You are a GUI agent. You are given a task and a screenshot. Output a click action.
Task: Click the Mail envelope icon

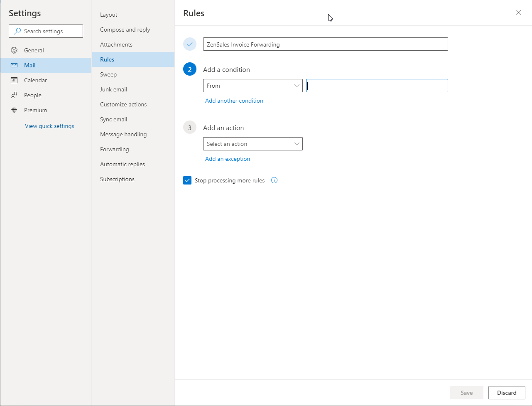click(x=14, y=65)
